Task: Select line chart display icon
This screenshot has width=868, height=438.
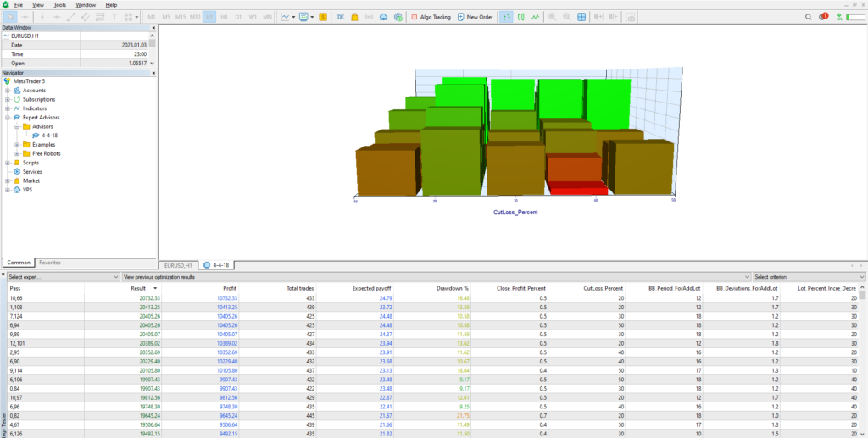Action: point(536,17)
